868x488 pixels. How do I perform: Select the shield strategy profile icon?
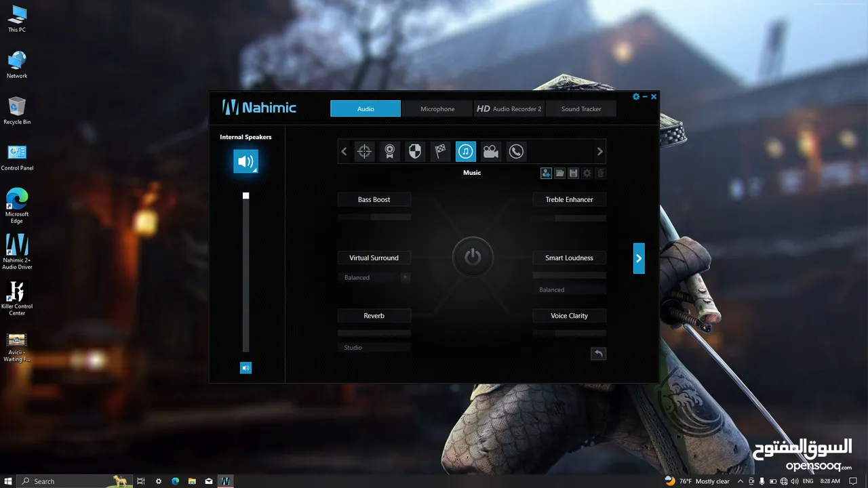click(x=415, y=152)
